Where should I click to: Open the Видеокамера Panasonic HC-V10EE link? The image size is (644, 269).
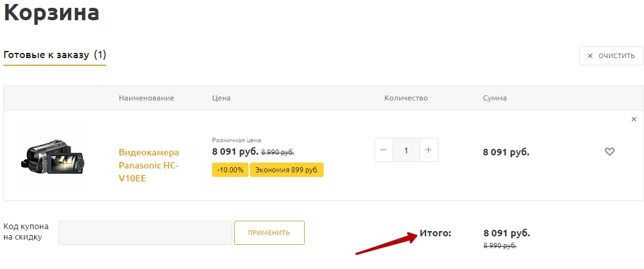pos(148,165)
